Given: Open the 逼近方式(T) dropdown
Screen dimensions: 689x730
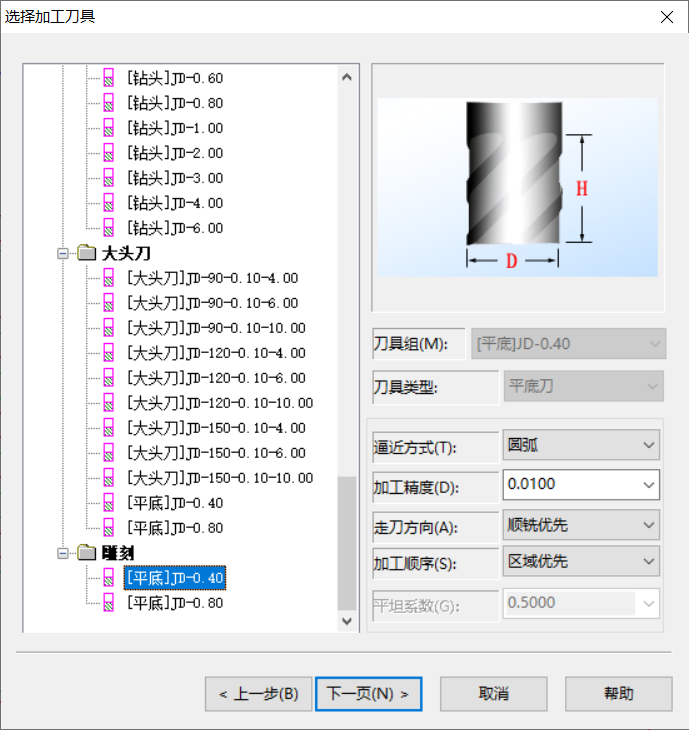Looking at the screenshot, I should point(581,445).
